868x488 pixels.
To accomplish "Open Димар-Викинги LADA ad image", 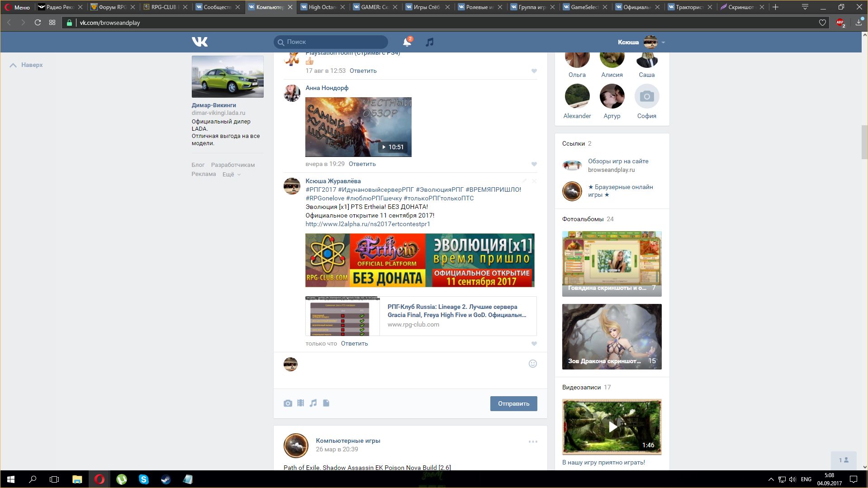I will point(228,76).
